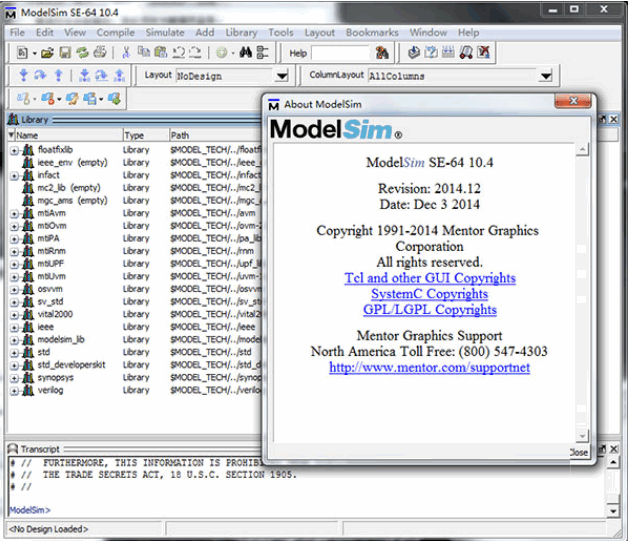Open the Layout NoDesign dropdown arrow
Image resolution: width=629 pixels, height=541 pixels.
click(282, 76)
